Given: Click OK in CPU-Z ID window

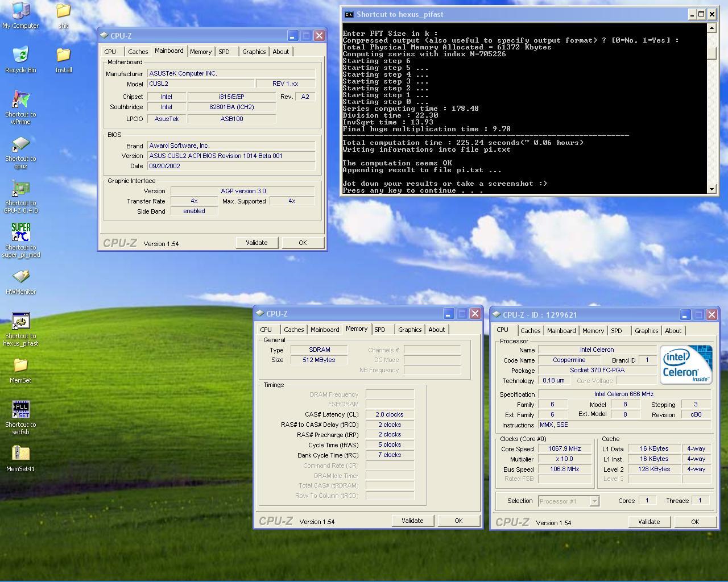Looking at the screenshot, I should [x=695, y=522].
